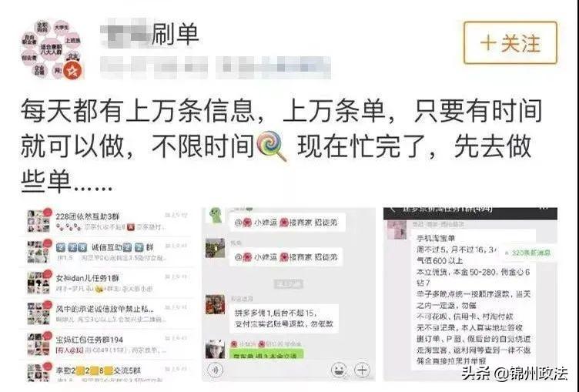Open the 诚信互助 group chat row
579x392 pixels.
pyautogui.click(x=107, y=252)
